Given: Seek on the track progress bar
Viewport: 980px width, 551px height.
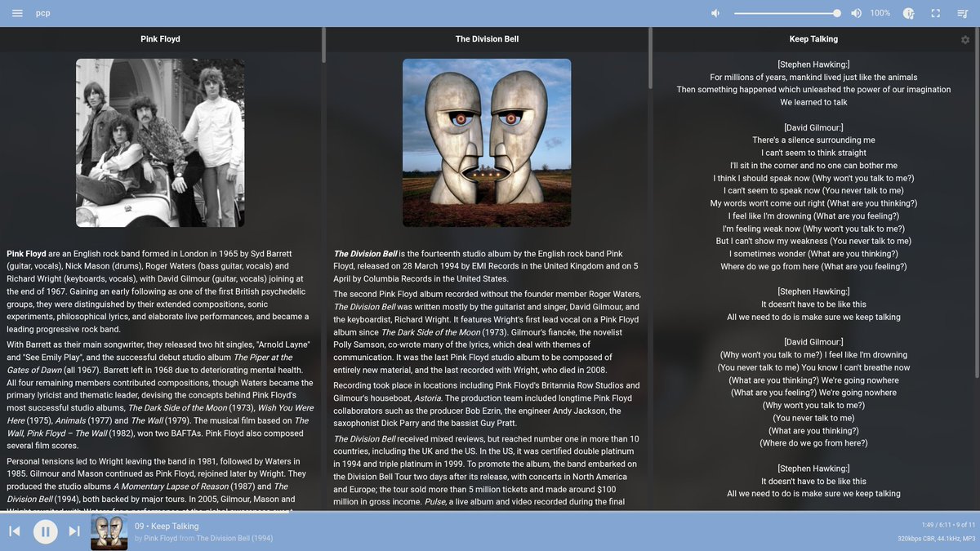Looking at the screenshot, I should [490, 513].
